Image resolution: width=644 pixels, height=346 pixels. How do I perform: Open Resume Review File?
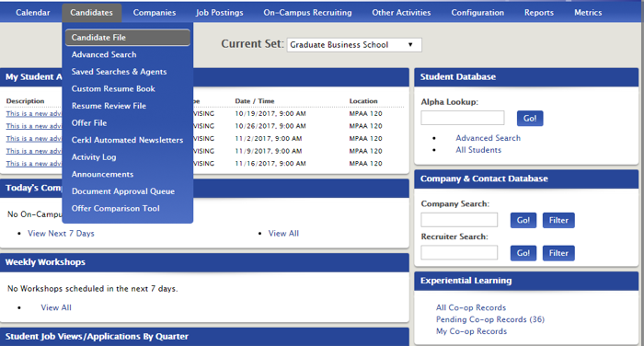(x=109, y=106)
